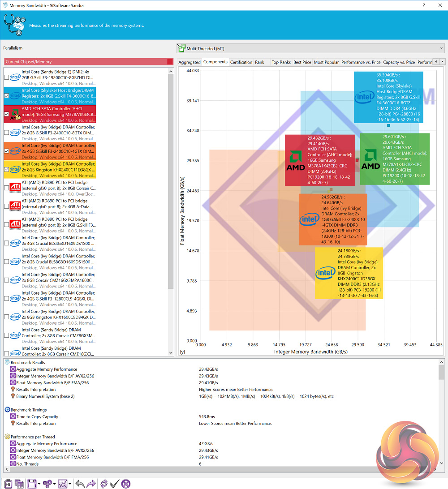
Task: Click the purple cancel X icon
Action: click(x=126, y=484)
